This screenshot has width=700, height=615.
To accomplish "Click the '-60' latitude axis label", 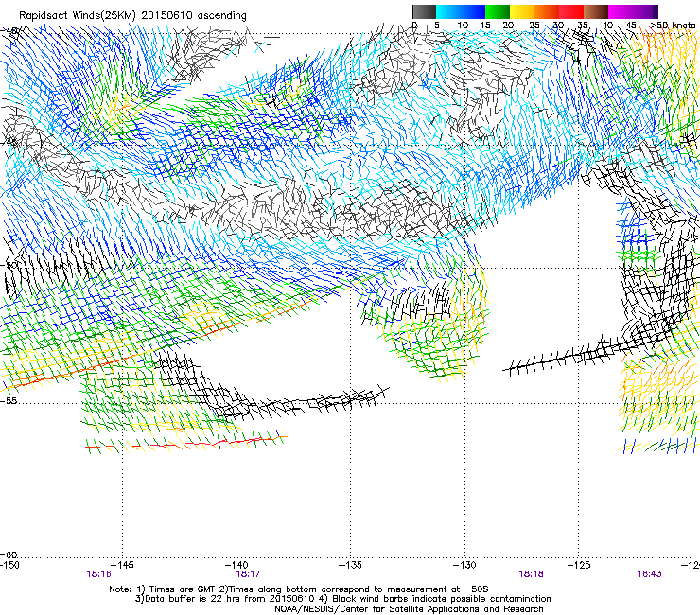I will [x=9, y=554].
